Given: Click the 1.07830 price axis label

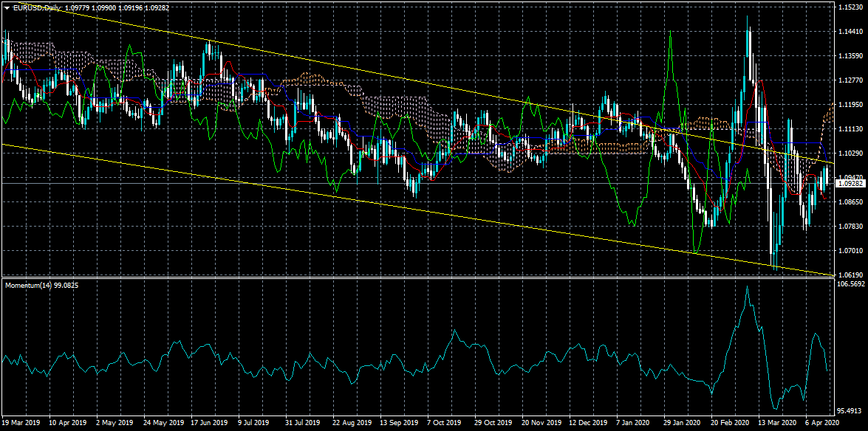Looking at the screenshot, I should [x=850, y=226].
